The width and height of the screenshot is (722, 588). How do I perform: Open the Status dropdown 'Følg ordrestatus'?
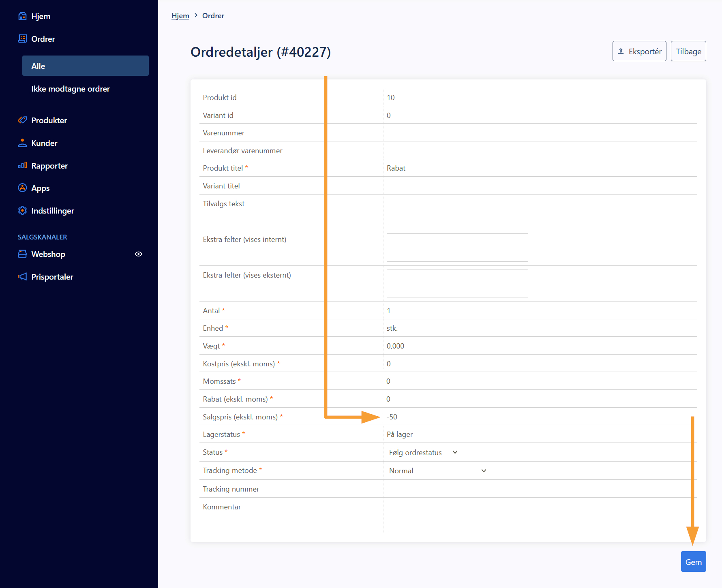(x=423, y=452)
